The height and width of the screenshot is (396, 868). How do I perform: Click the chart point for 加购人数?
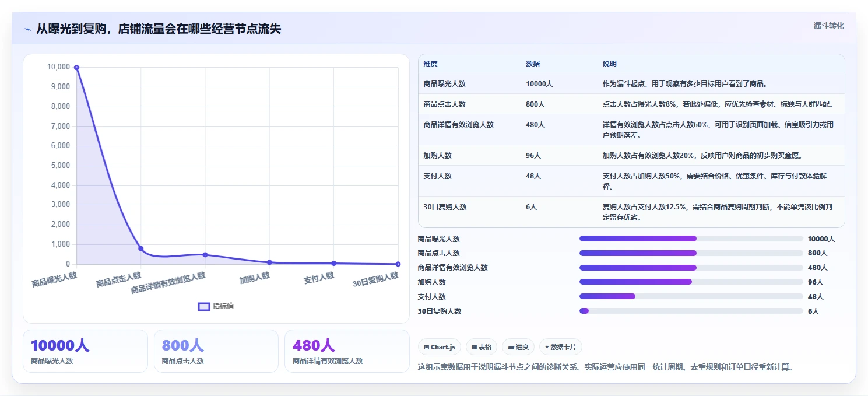tap(269, 262)
